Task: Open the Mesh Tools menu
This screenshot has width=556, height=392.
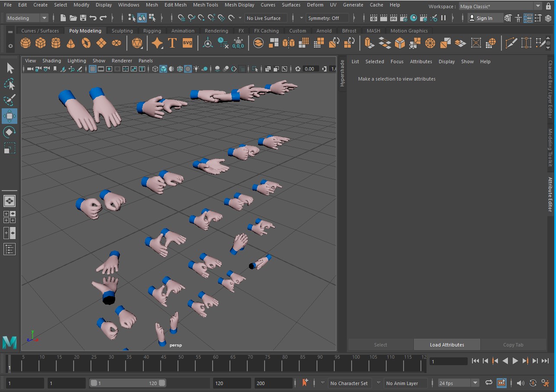Action: [x=205, y=5]
